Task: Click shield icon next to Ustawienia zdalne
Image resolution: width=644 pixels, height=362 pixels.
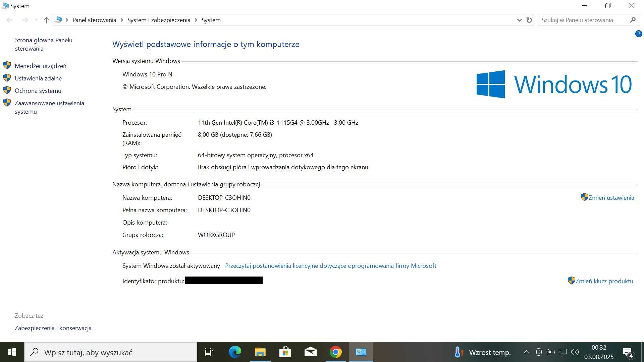Action: tap(7, 78)
